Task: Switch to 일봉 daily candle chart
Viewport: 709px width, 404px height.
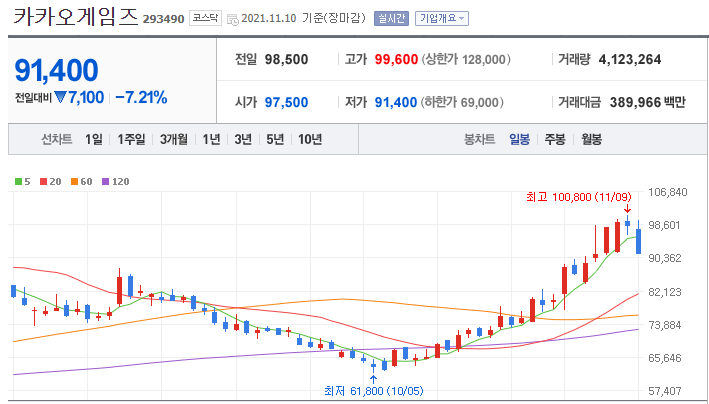Action: [x=519, y=139]
